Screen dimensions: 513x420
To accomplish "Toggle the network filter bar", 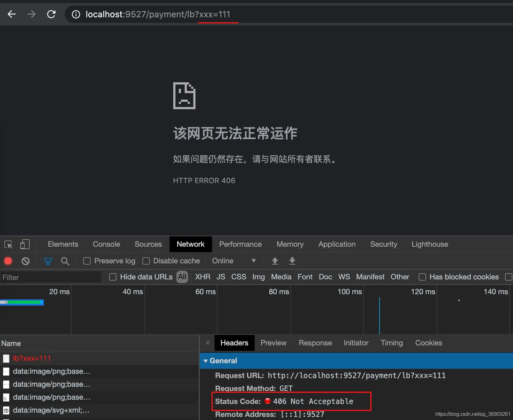I will tap(48, 261).
